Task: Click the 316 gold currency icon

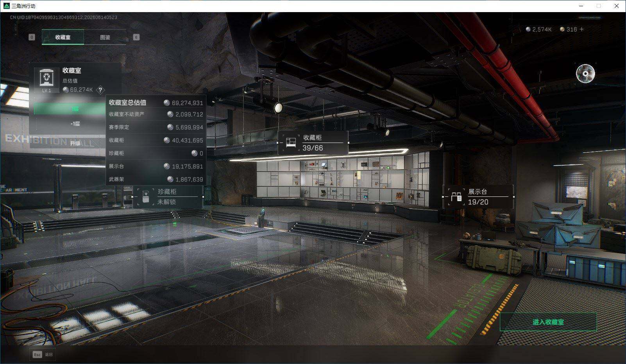Action: click(x=562, y=29)
